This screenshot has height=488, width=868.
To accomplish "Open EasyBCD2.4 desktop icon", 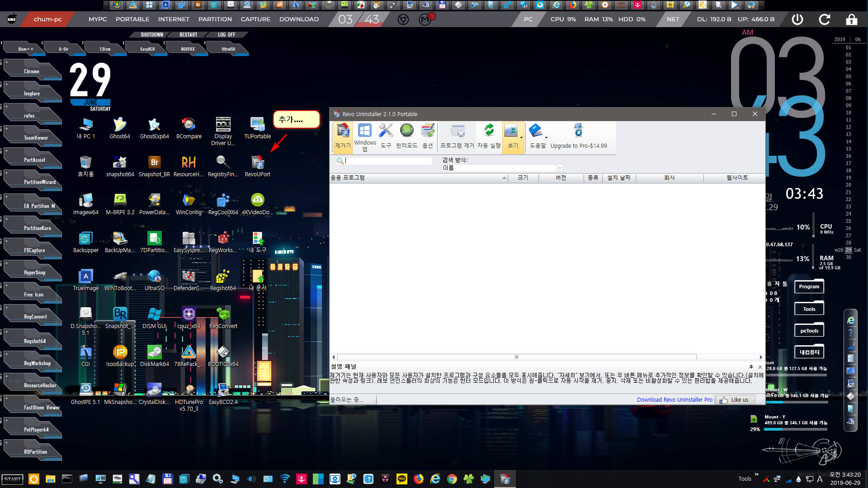I will [x=223, y=394].
